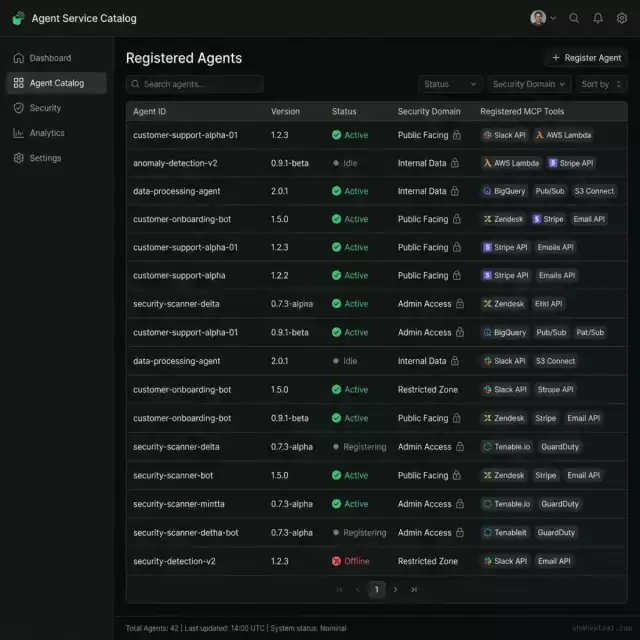Viewport: 640px width, 640px height.
Task: Click lock icon in security-scanner-mintta row
Action: [460, 504]
